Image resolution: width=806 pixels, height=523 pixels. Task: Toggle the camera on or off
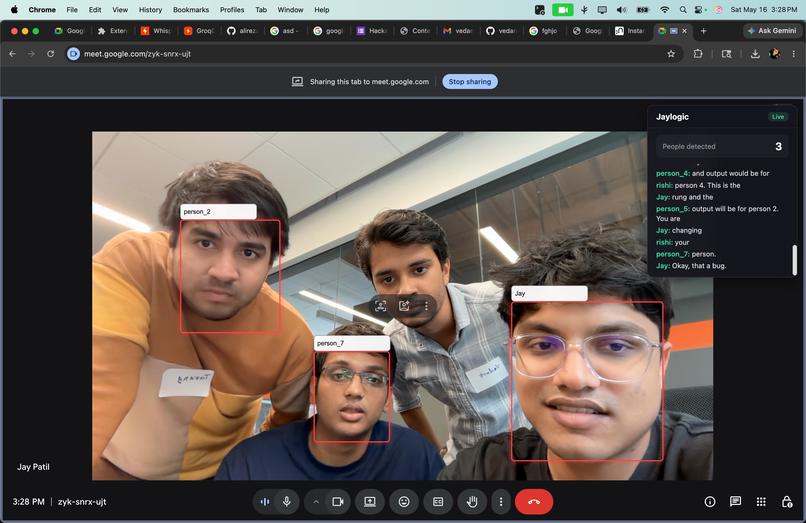point(338,501)
